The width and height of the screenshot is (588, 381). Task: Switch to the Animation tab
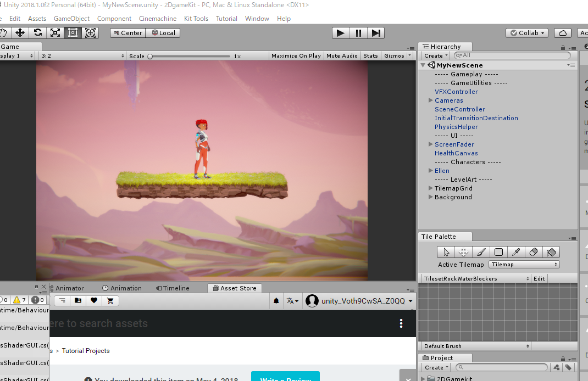122,288
